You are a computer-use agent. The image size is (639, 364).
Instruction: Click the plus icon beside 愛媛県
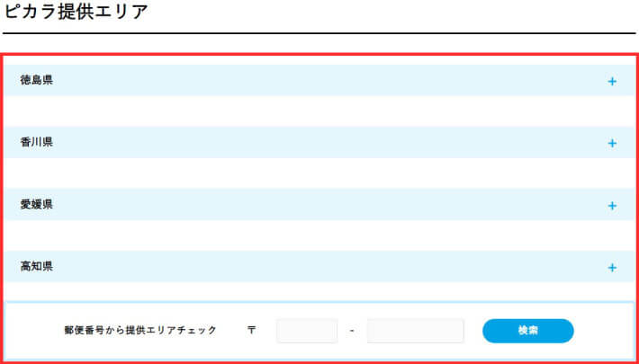[612, 206]
